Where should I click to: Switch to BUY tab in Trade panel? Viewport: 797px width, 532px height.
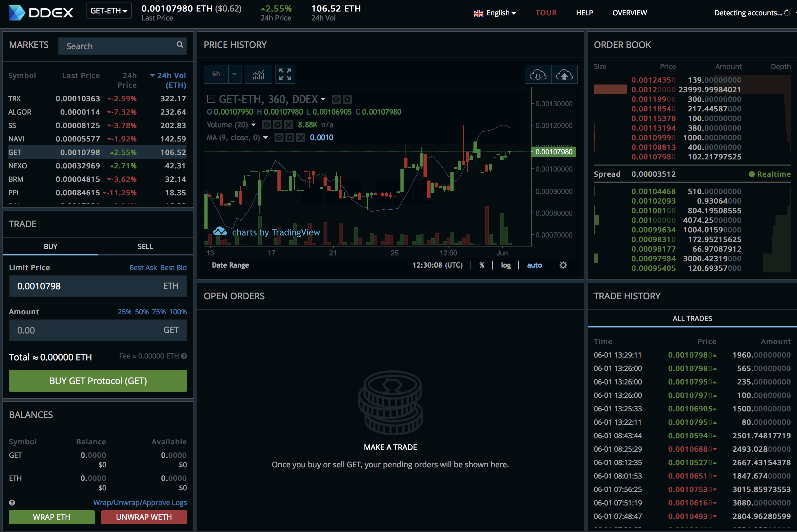[x=50, y=245]
